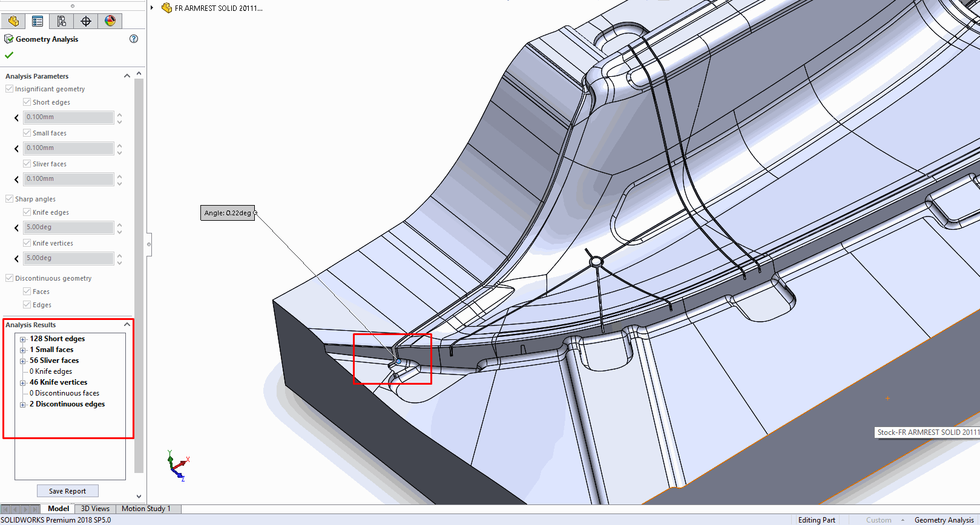Toggle the Knife vertices checkbox
The width and height of the screenshot is (980, 525).
[27, 243]
